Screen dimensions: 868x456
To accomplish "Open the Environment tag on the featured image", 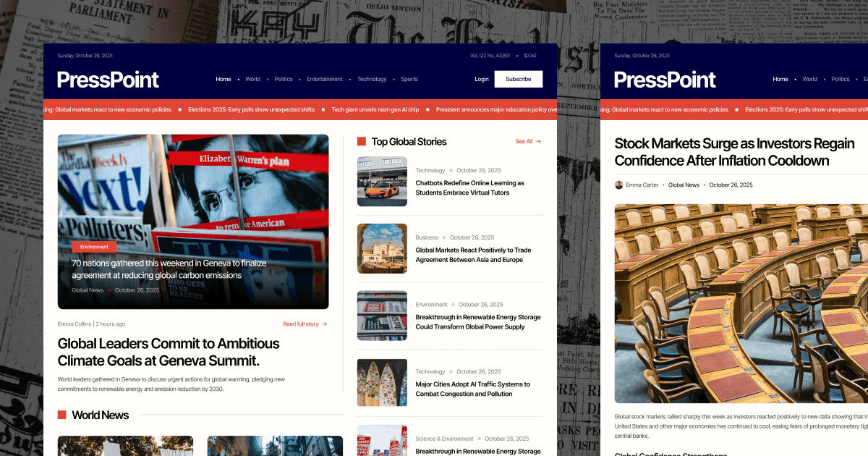I will [94, 247].
